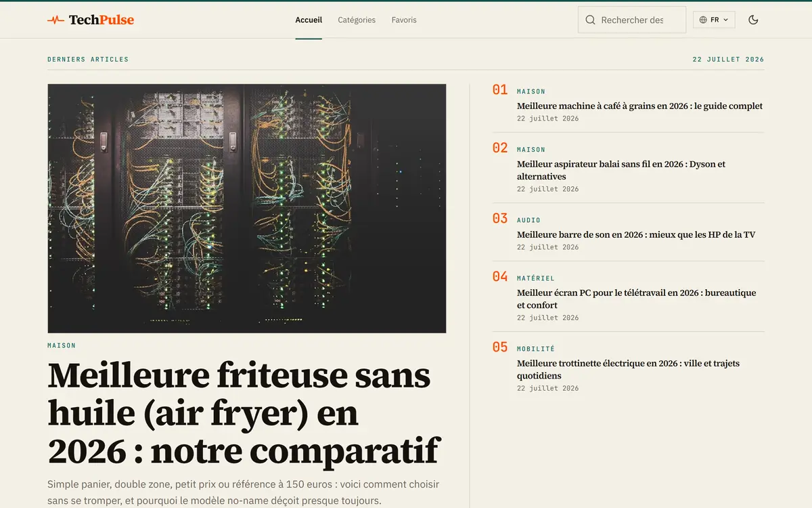812x508 pixels.
Task: Open the Favoris tab
Action: [404, 20]
